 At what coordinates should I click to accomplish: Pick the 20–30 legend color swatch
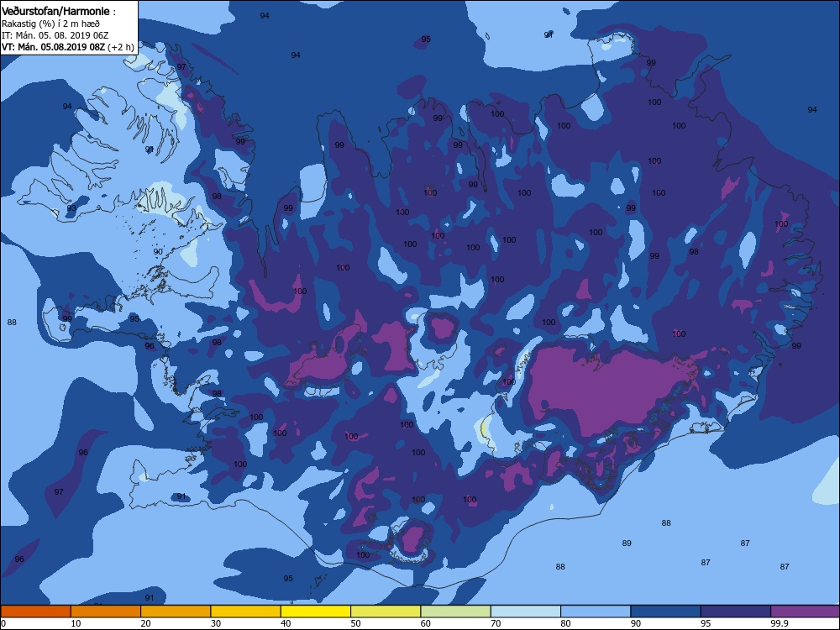point(176,612)
